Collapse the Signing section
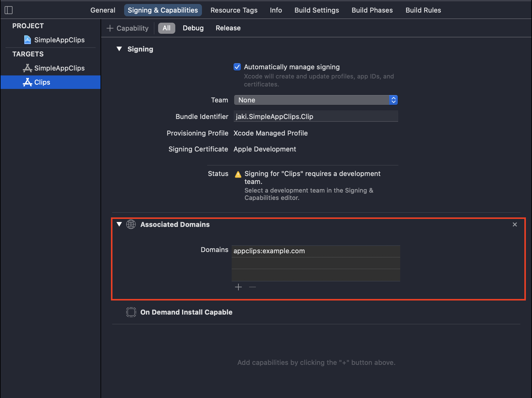 pyautogui.click(x=119, y=49)
